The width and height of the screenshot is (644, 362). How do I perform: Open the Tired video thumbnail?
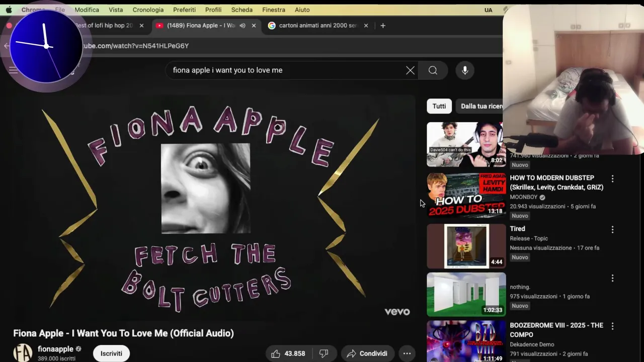tap(466, 246)
